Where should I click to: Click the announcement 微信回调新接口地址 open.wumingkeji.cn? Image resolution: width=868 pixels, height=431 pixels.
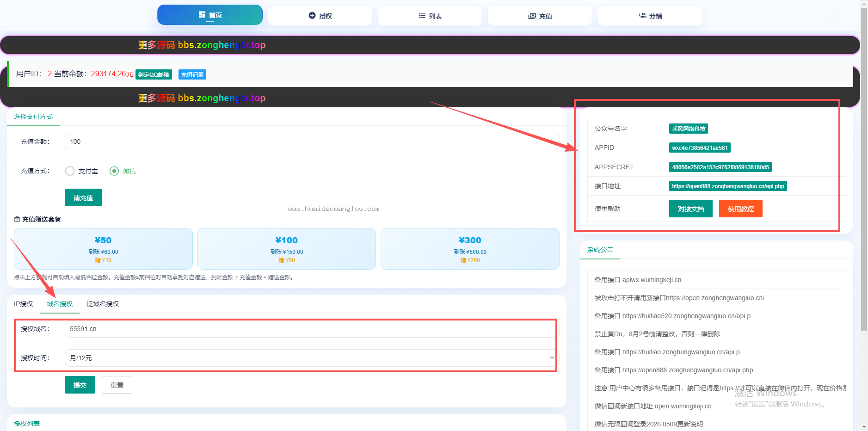click(653, 406)
